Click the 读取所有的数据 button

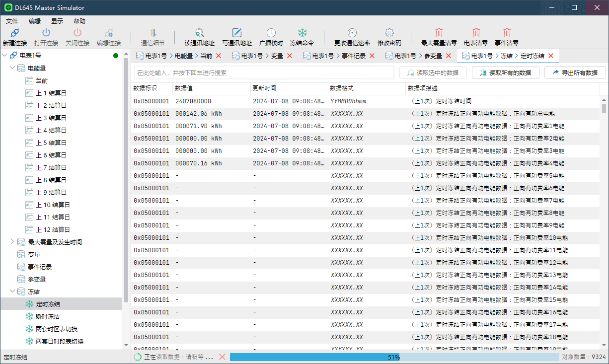tap(505, 73)
